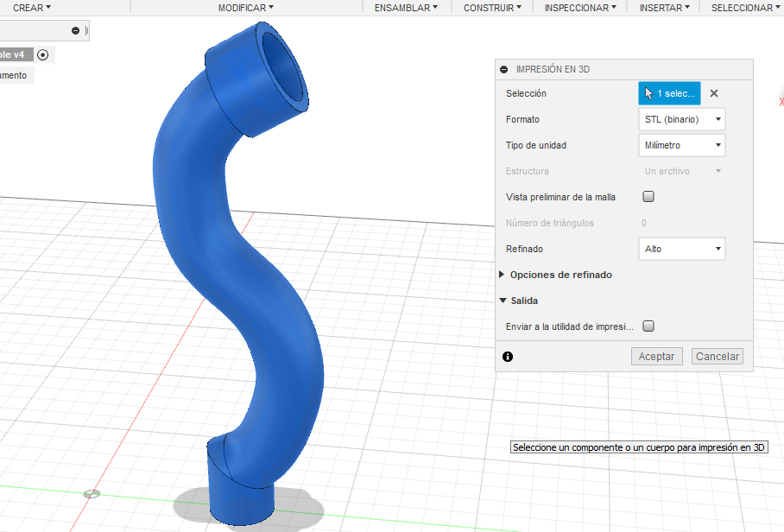The width and height of the screenshot is (784, 532).
Task: Click the 1 selec... selection button
Action: (669, 93)
